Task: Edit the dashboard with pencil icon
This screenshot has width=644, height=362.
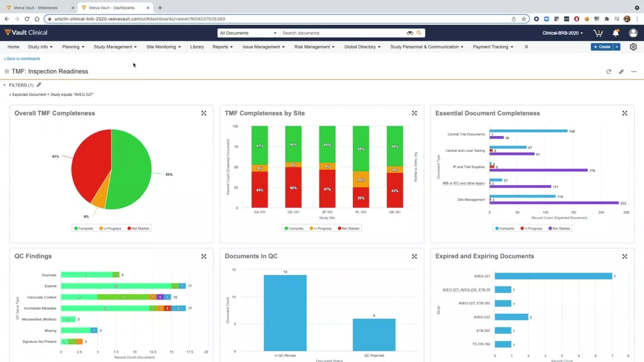Action: click(621, 71)
